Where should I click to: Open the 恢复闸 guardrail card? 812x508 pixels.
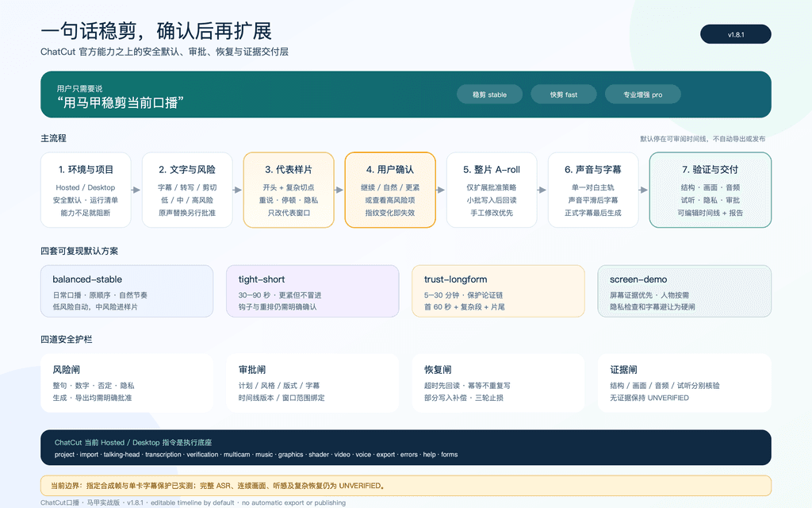(498, 383)
